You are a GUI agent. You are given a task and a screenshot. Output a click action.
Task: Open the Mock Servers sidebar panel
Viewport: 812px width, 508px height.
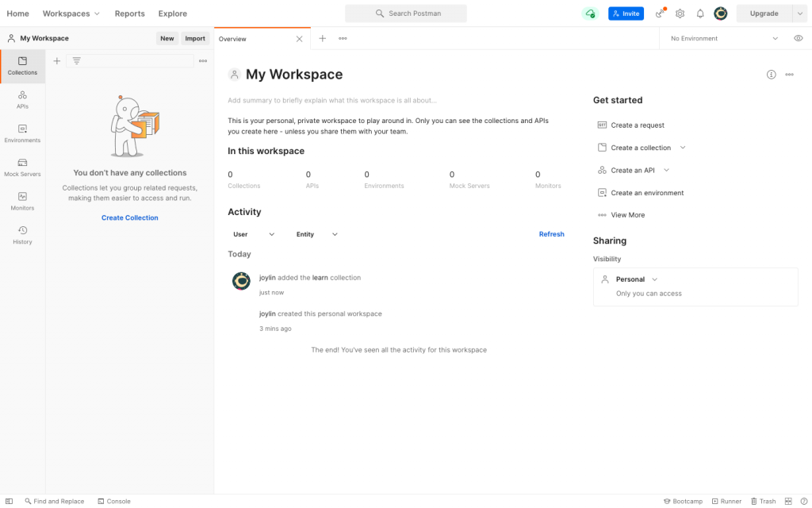[22, 168]
